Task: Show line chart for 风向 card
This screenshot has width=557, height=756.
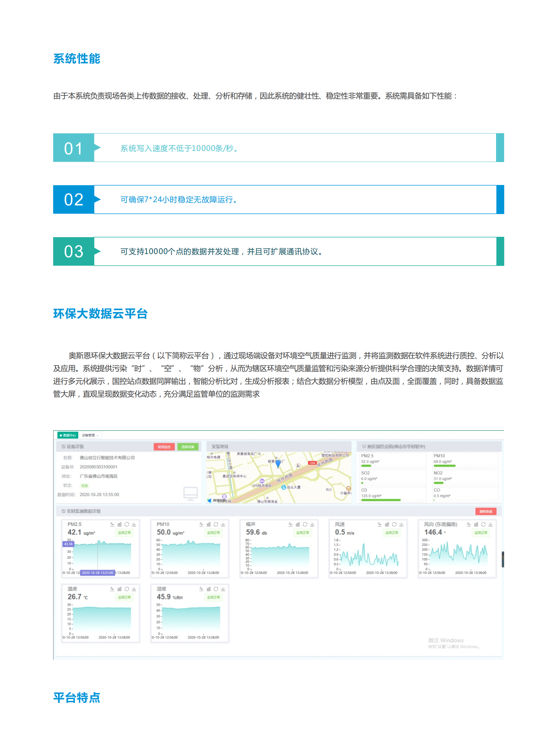Action: [469, 524]
